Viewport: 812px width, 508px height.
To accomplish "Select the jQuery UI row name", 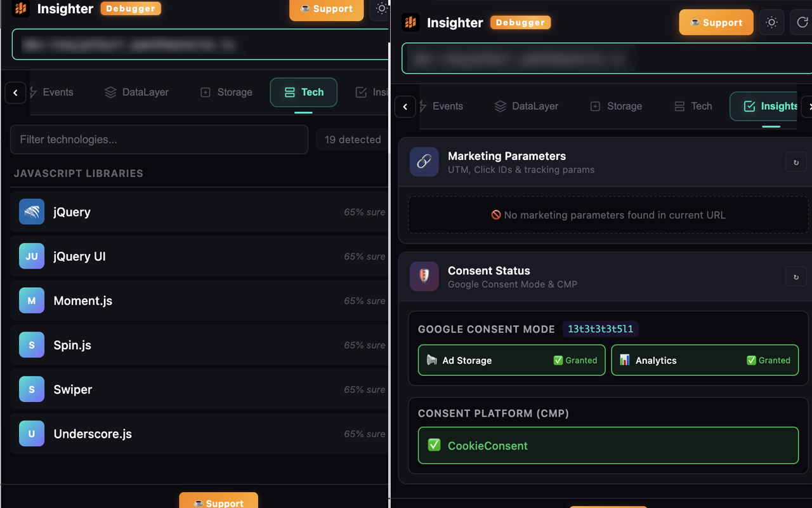I will (79, 257).
